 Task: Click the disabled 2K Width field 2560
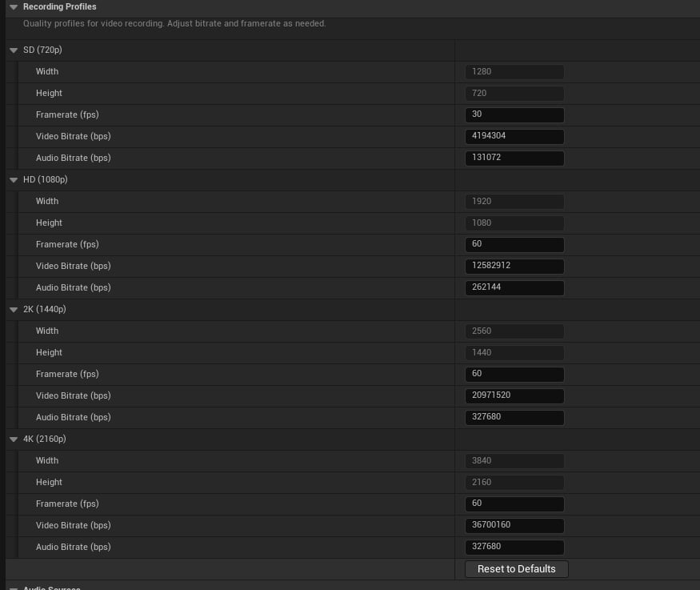514,331
